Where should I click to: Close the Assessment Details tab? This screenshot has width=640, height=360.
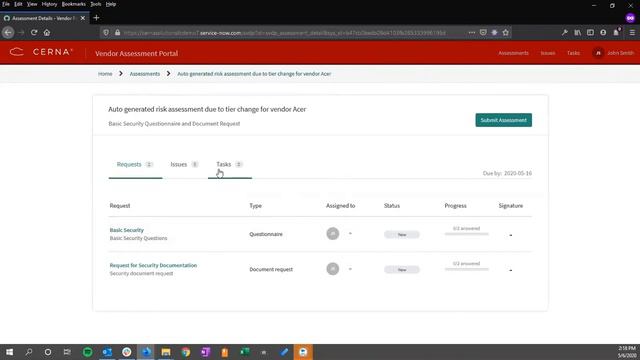pyautogui.click(x=83, y=18)
